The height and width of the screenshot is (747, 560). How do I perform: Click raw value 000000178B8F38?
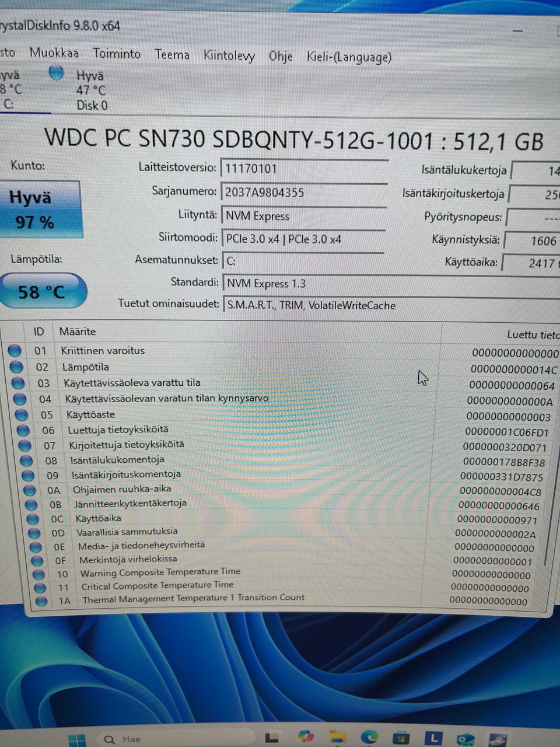tap(503, 463)
